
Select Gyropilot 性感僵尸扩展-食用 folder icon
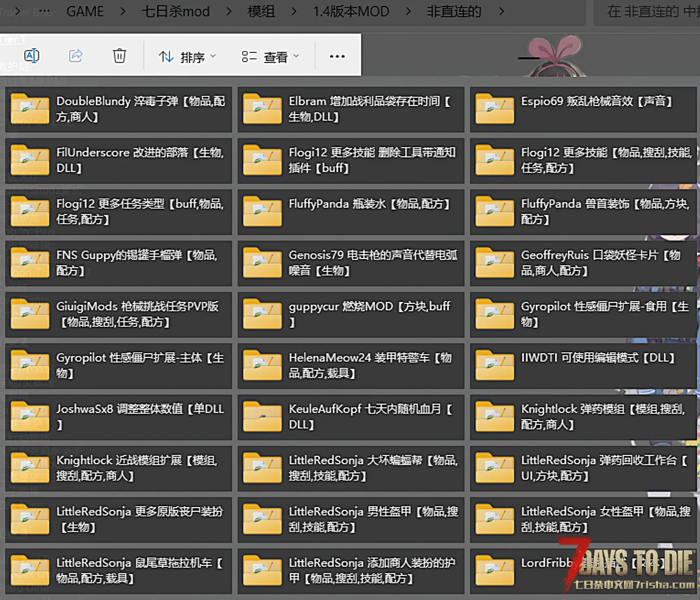(495, 314)
